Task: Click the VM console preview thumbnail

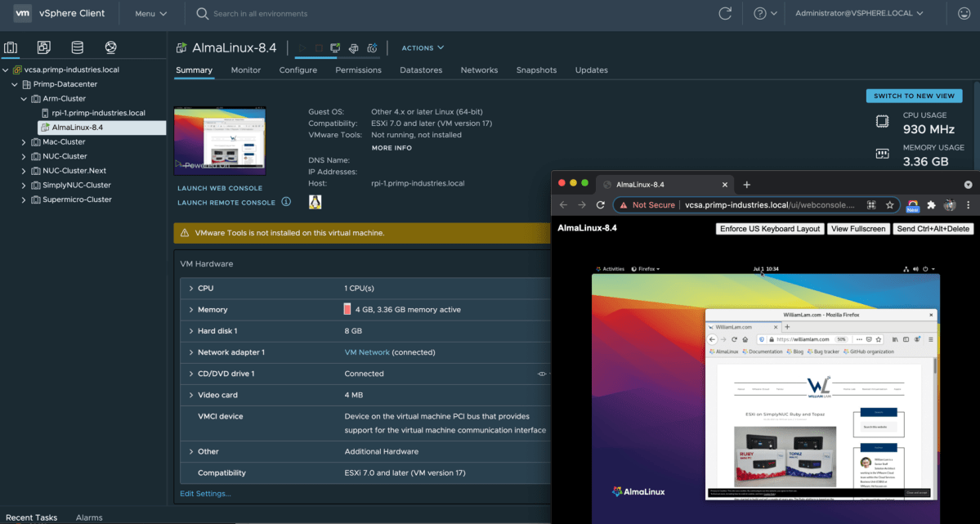Action: click(x=220, y=141)
